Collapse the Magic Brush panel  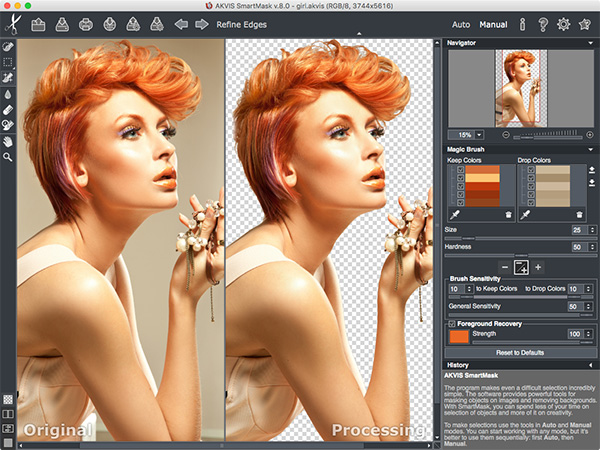click(x=590, y=149)
